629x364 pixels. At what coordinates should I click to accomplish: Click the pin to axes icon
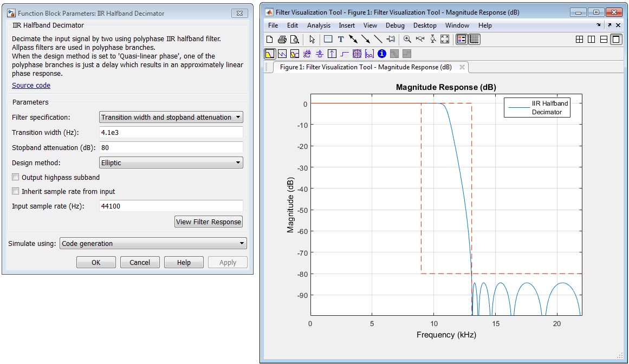(391, 40)
